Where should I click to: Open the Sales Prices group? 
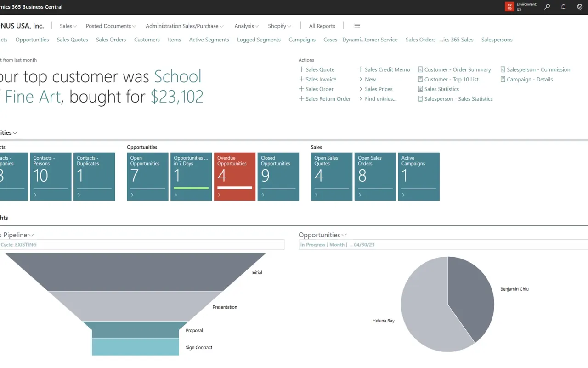[375, 89]
